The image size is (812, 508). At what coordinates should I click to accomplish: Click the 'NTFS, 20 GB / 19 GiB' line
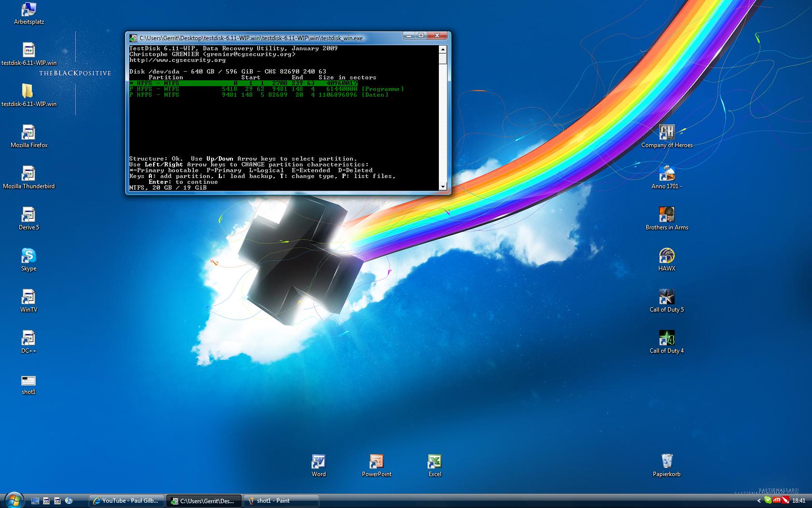point(168,188)
